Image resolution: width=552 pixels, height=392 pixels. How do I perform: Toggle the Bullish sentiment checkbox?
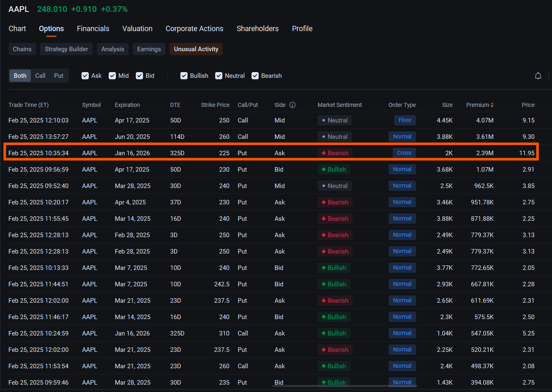tap(184, 76)
